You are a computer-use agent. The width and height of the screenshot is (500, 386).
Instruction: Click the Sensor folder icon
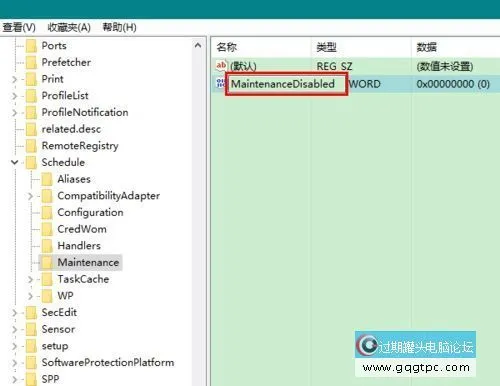click(x=31, y=329)
